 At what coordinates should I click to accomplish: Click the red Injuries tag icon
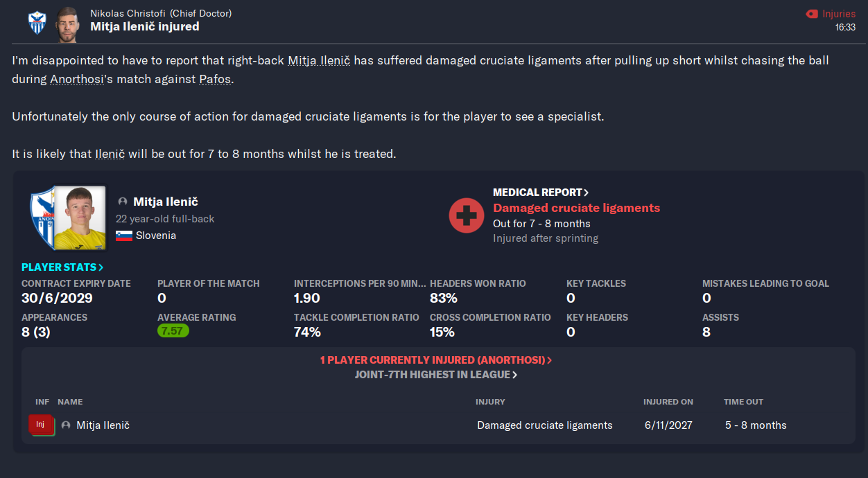click(x=812, y=14)
